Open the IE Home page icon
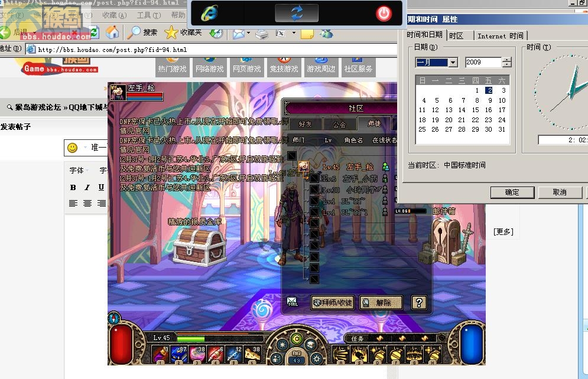588x379 pixels. pos(112,33)
